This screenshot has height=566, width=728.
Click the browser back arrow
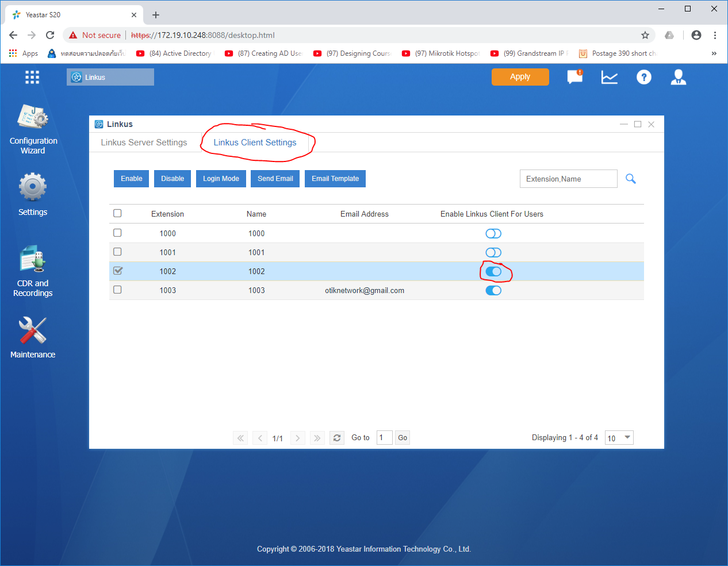[x=13, y=35]
